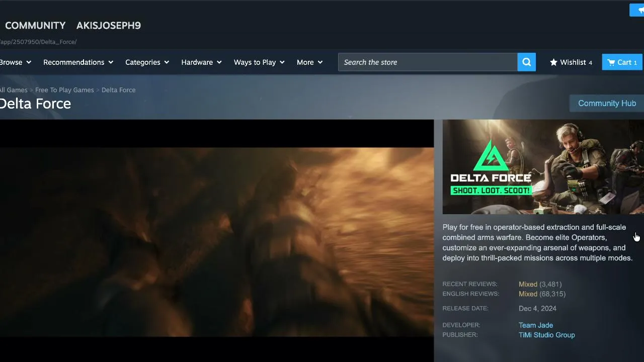Viewport: 644px width, 362px height.
Task: Click the game trailer video player
Action: [217, 241]
